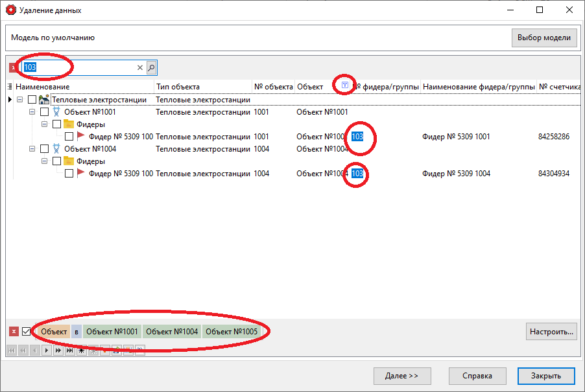Image resolution: width=585 pixels, height=392 pixels.
Task: Jump to the last record in the navigator
Action: pos(69,351)
